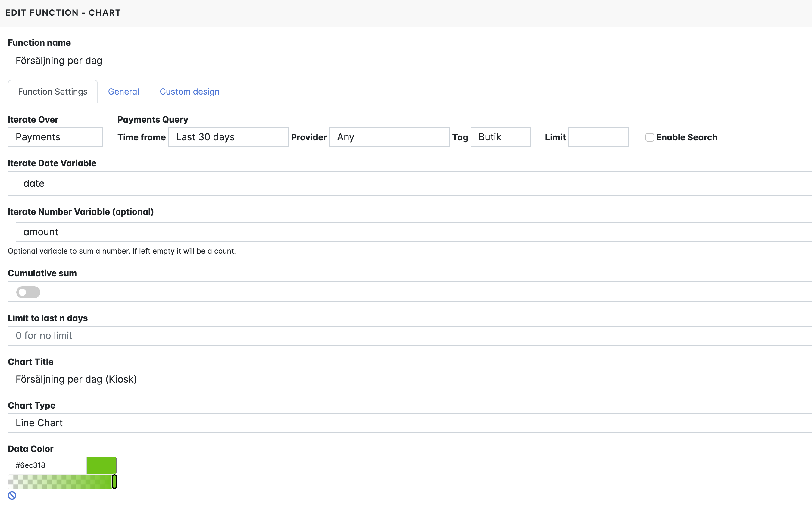
Task: Select the Function Settings tab
Action: coord(53,92)
